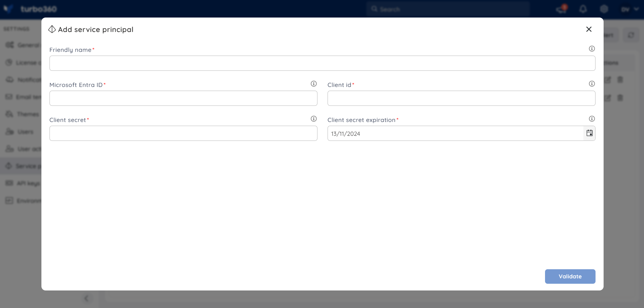
Task: Click the Client secret input field
Action: (x=183, y=133)
